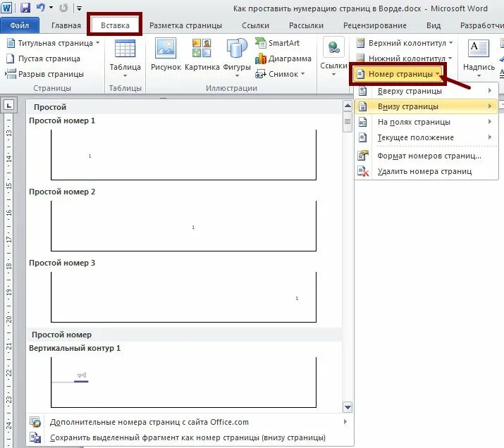Image resolution: width=504 pixels, height=448 pixels.
Task: Expand the Фигуры dropdown arrow
Action: tap(237, 76)
